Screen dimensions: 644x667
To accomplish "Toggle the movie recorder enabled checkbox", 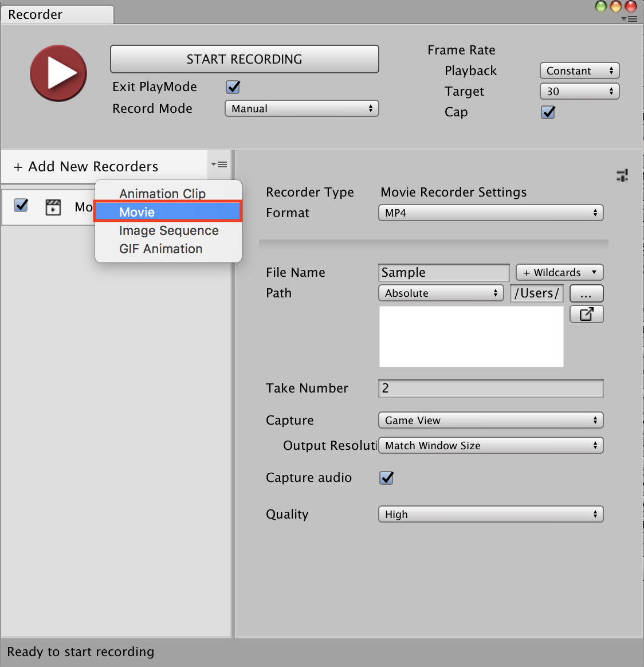I will pyautogui.click(x=21, y=205).
